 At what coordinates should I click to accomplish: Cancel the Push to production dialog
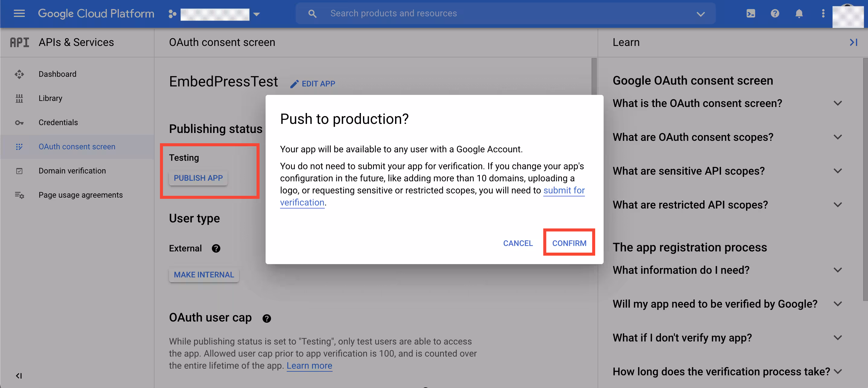518,243
